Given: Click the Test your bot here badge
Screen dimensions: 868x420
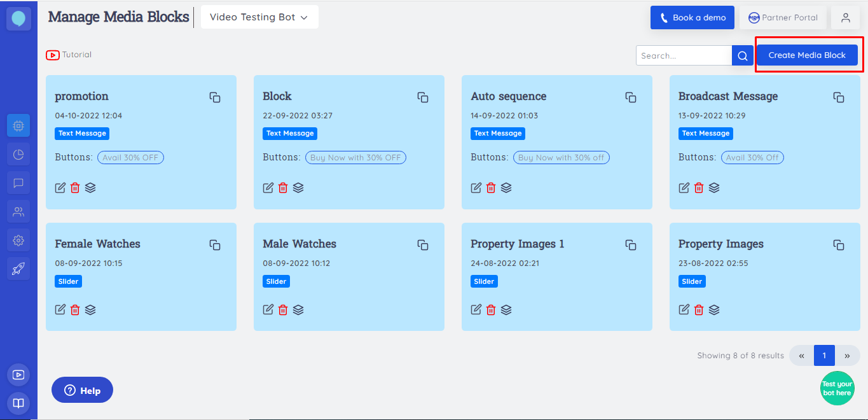Looking at the screenshot, I should (x=837, y=388).
